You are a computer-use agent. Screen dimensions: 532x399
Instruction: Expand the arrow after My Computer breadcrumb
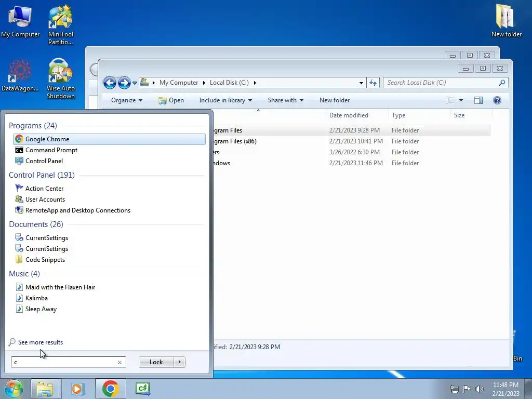point(204,83)
